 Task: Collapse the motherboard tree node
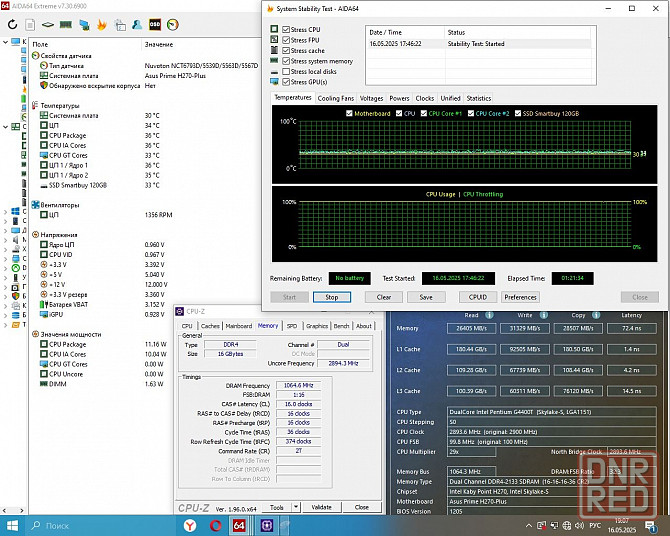point(5,127)
